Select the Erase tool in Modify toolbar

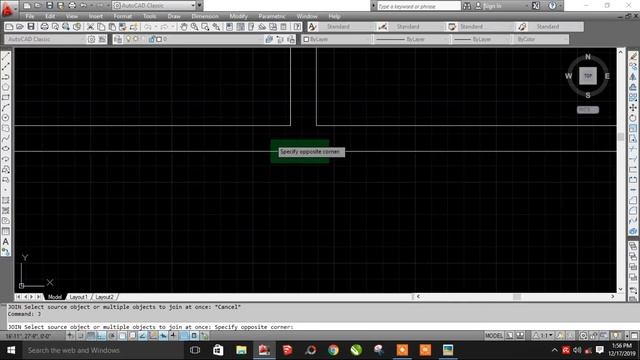tap(633, 56)
